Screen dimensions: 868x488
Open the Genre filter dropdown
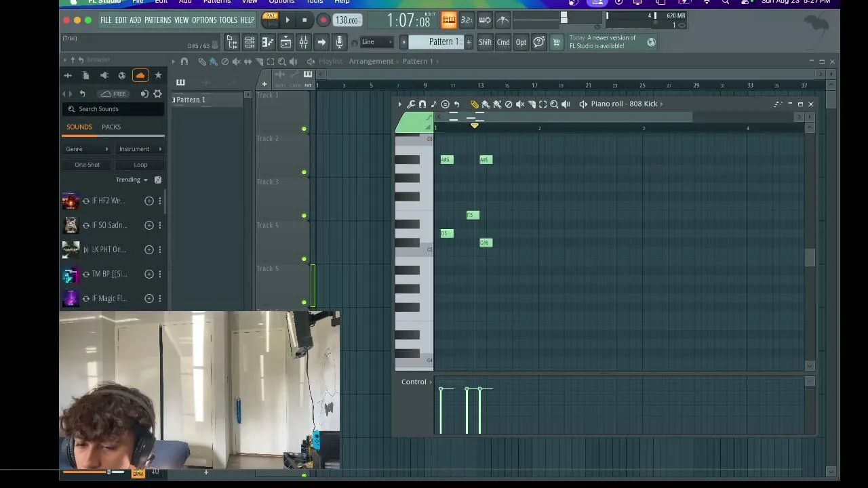click(87, 149)
